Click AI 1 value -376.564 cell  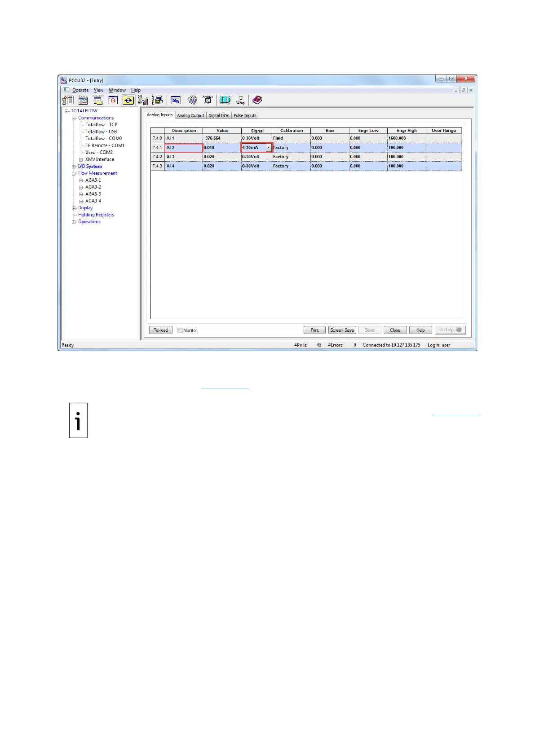point(222,138)
